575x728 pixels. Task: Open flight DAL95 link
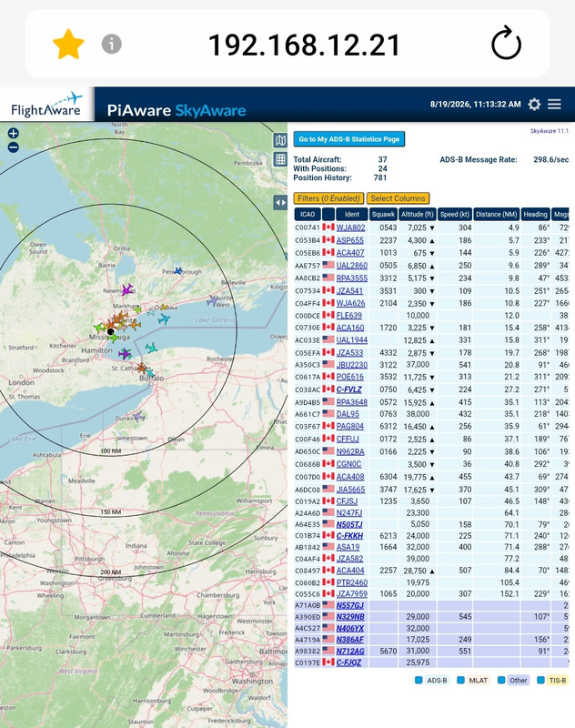click(348, 414)
